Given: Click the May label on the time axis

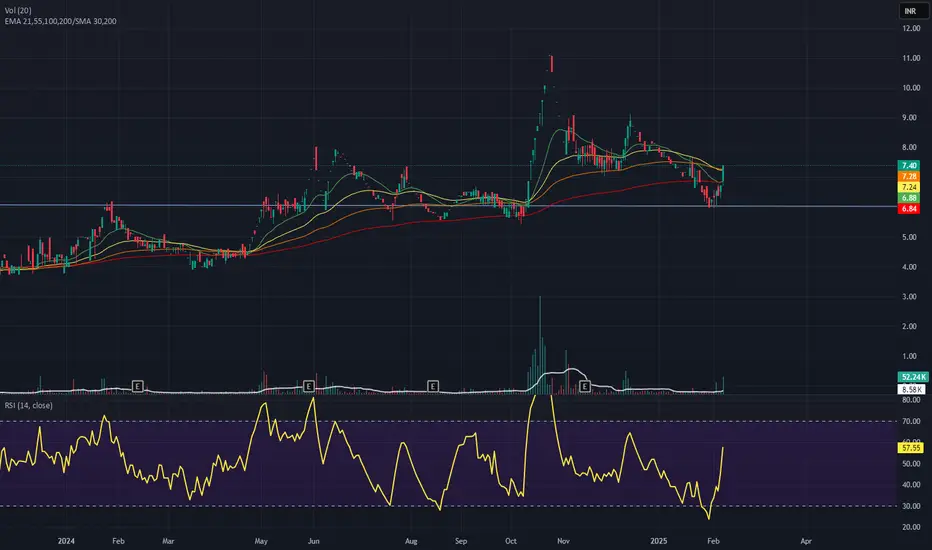Looking at the screenshot, I should tap(261, 541).
